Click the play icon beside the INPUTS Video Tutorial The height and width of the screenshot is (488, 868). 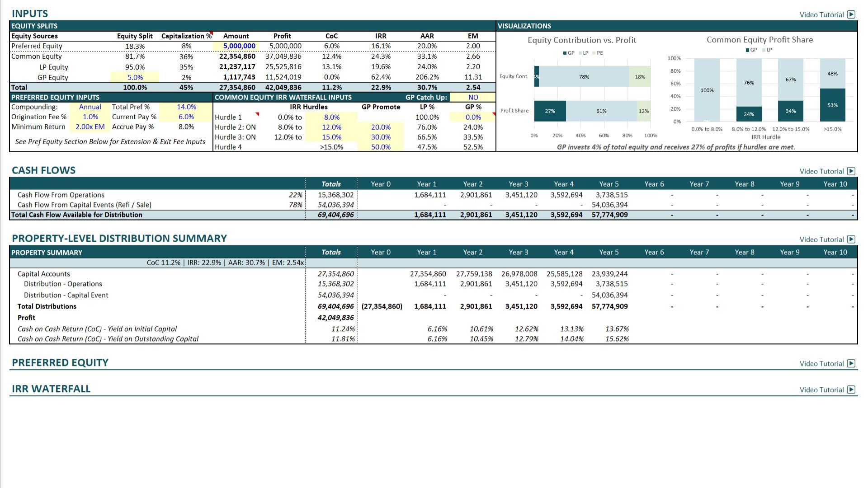click(x=851, y=14)
